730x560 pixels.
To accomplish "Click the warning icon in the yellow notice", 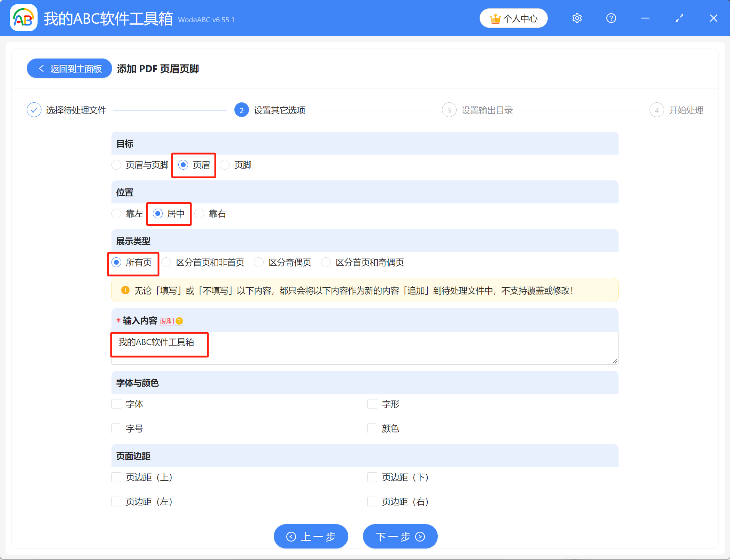I will 125,290.
